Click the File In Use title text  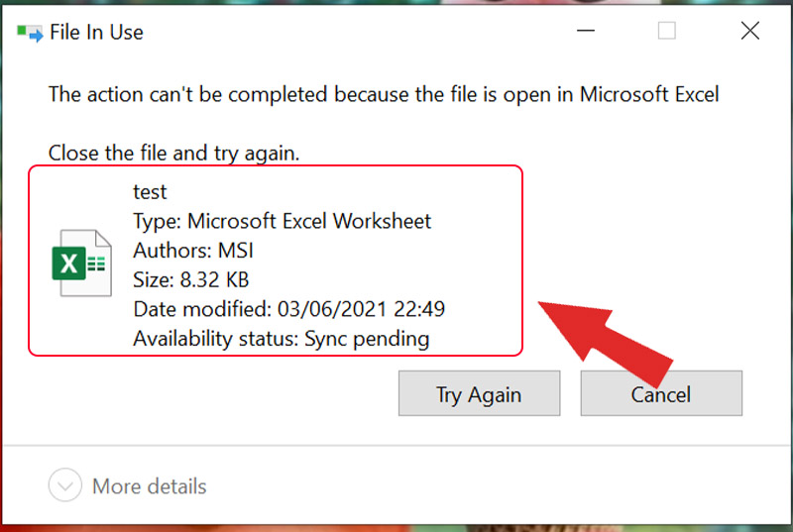pos(97,33)
